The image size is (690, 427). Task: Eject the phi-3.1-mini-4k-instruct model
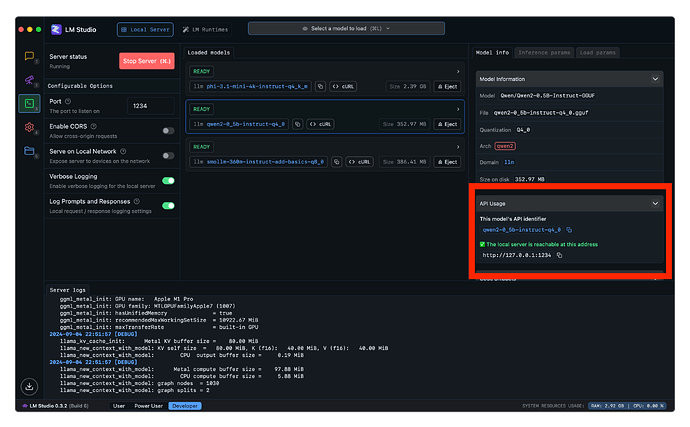(x=447, y=86)
